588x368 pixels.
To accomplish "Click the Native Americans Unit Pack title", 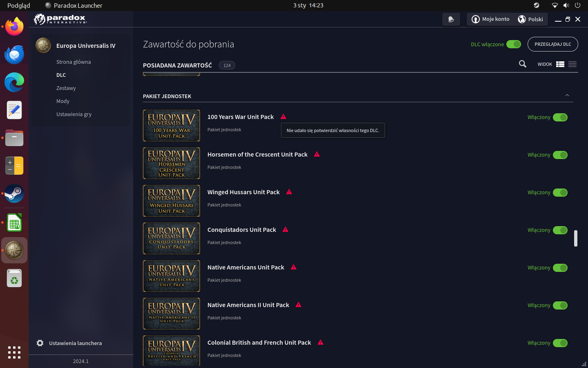I will (246, 267).
